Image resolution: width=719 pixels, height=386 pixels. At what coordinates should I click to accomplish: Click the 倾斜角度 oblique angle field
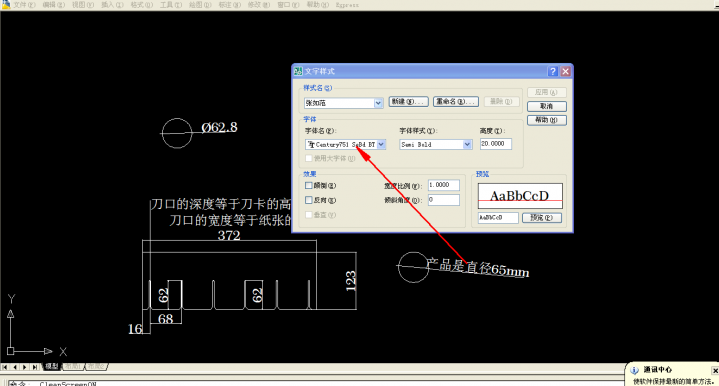click(x=444, y=200)
